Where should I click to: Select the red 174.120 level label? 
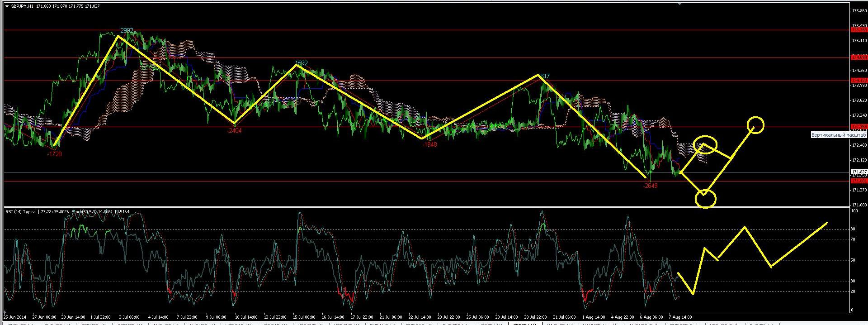[859, 81]
